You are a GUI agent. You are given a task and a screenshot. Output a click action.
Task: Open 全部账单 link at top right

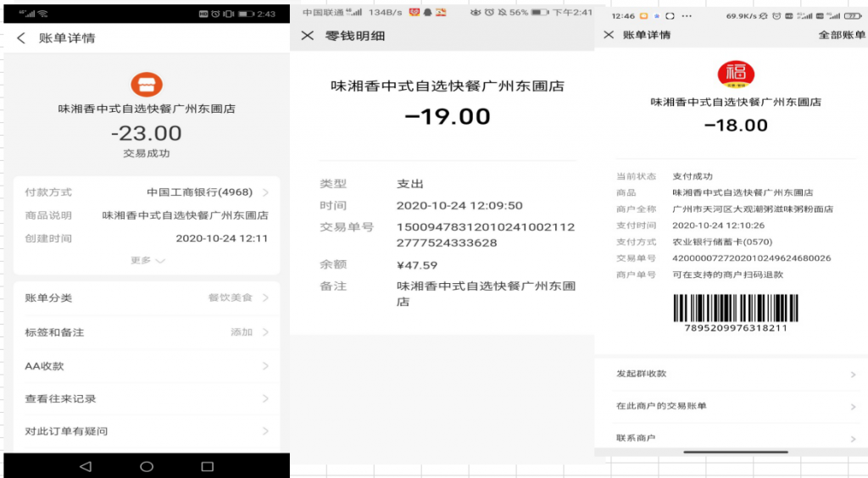click(841, 35)
